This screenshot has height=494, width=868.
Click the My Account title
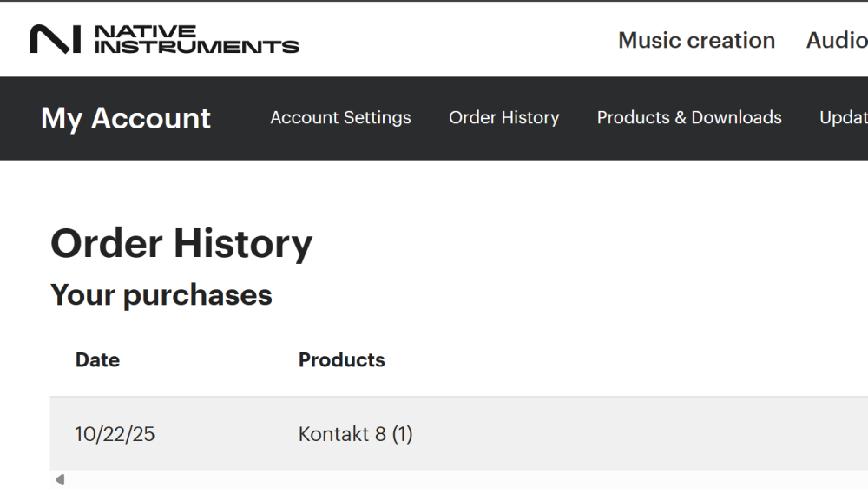pos(126,118)
